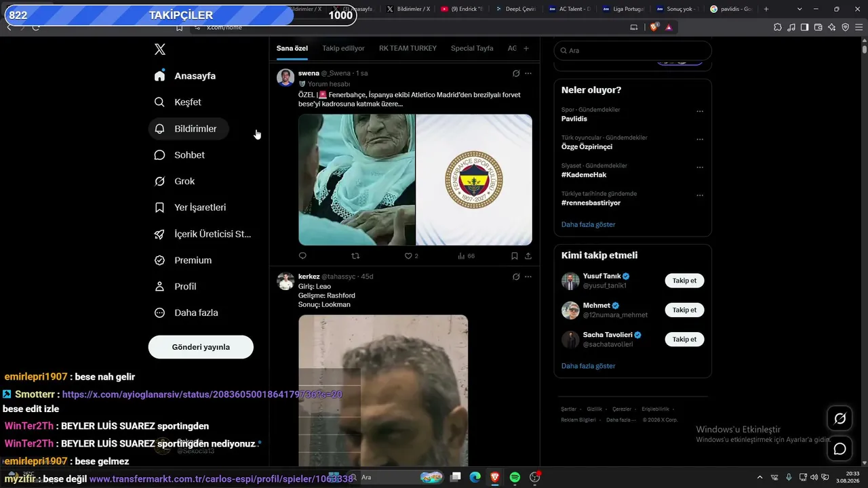
Task: Open a new browser tab
Action: (766, 9)
